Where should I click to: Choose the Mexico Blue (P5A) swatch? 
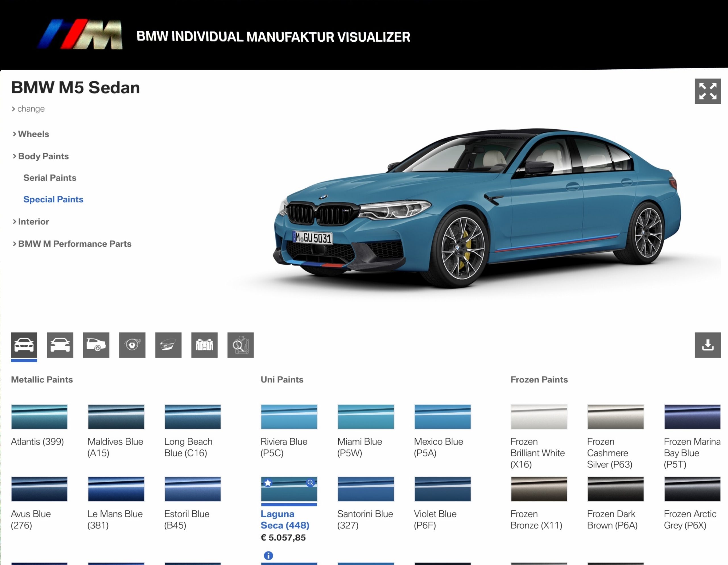[x=443, y=417]
